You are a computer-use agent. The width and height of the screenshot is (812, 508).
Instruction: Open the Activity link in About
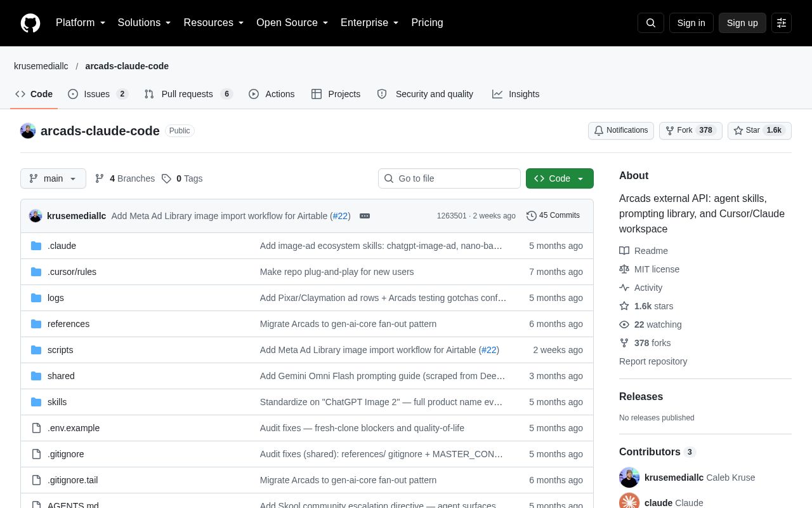[641, 288]
